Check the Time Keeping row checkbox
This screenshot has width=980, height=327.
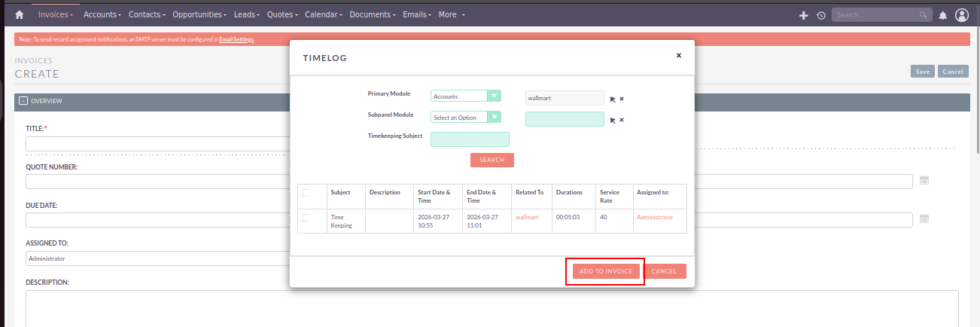point(306,218)
